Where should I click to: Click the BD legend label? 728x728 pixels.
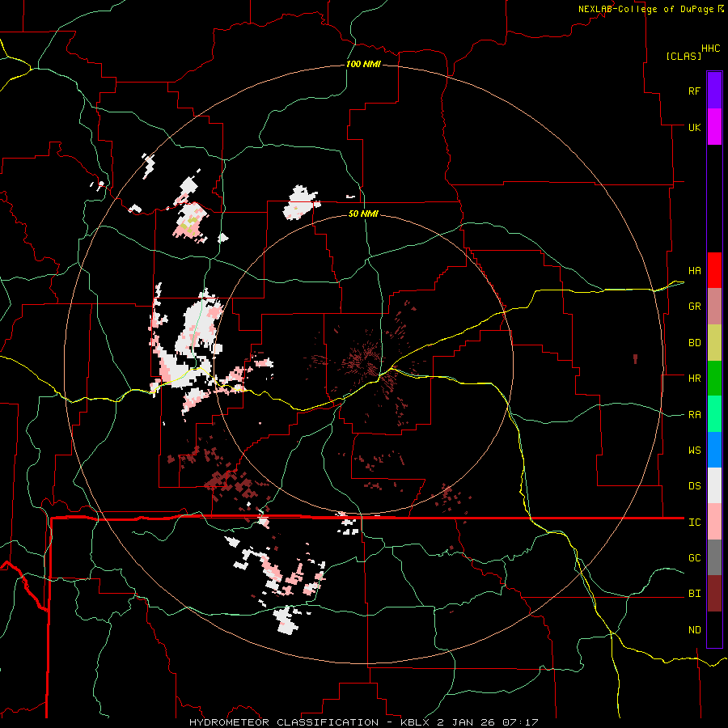click(694, 343)
